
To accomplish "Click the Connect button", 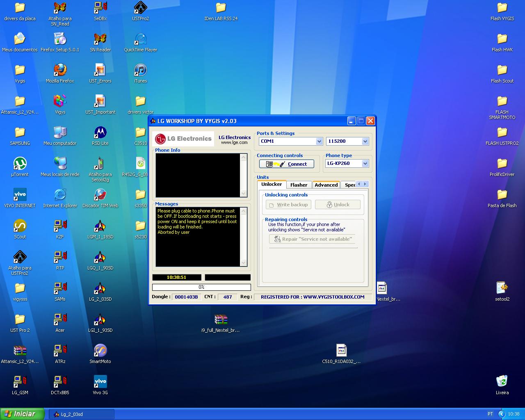I will click(x=286, y=164).
